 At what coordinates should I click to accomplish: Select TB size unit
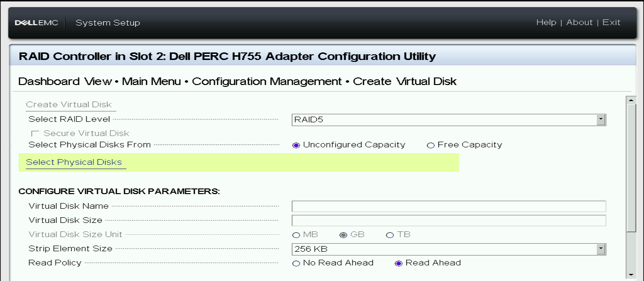[x=390, y=235]
